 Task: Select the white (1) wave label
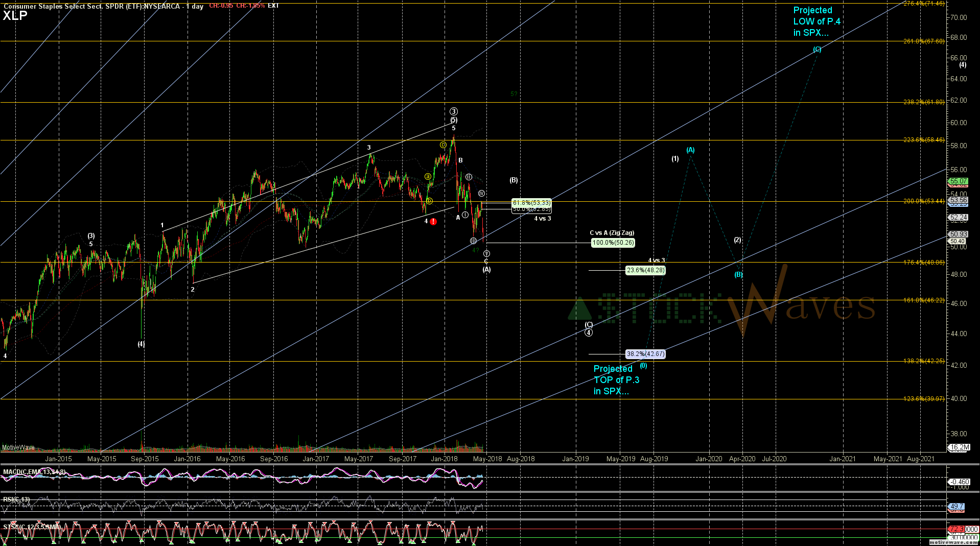(x=675, y=159)
